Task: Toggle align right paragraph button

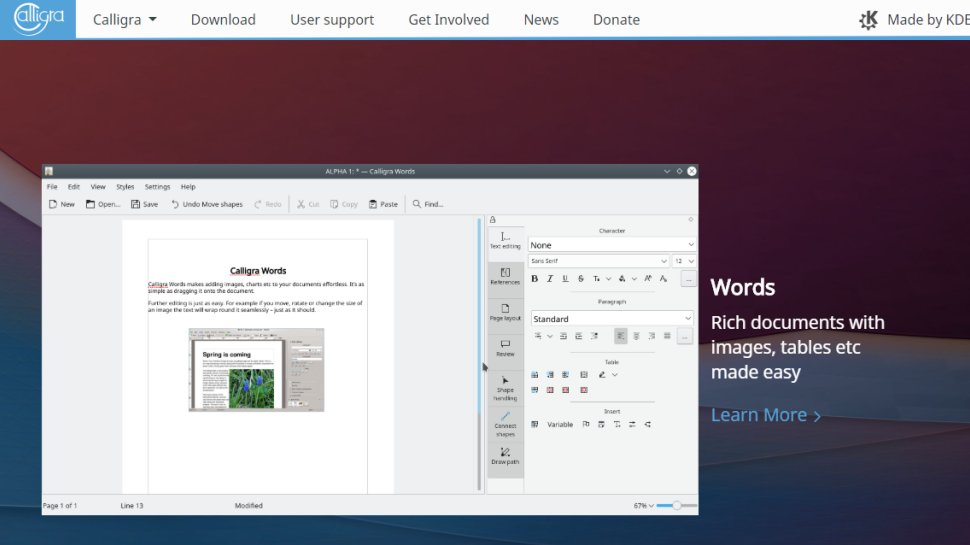Action: point(651,336)
